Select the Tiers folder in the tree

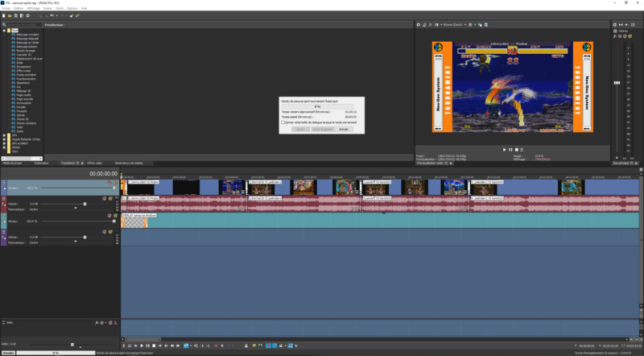pos(14,151)
